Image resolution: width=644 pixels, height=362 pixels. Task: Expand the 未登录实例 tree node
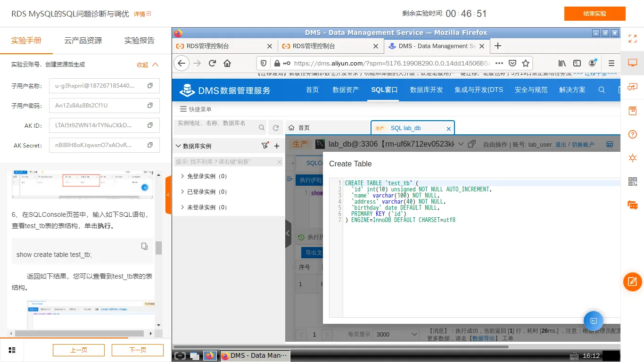[182, 207]
